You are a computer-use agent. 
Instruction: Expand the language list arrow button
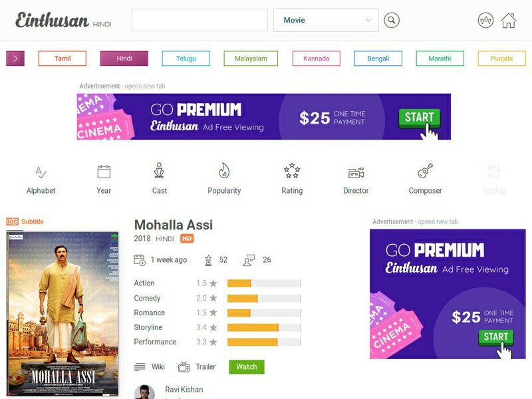coord(15,59)
